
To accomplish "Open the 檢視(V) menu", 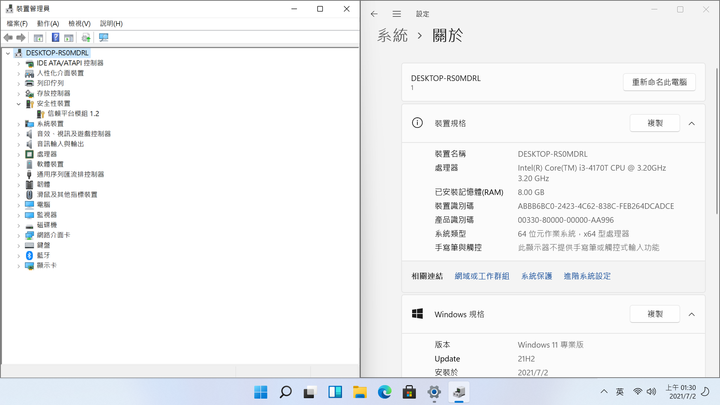I will 79,23.
